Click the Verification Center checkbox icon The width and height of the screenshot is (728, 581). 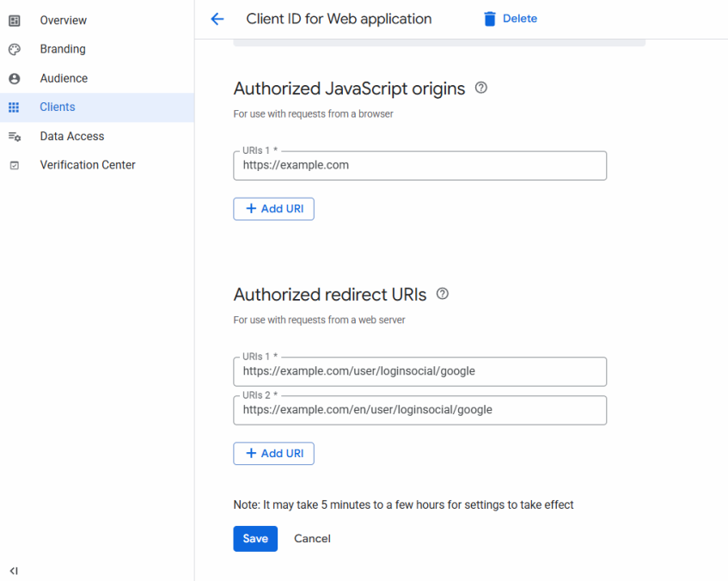click(14, 165)
